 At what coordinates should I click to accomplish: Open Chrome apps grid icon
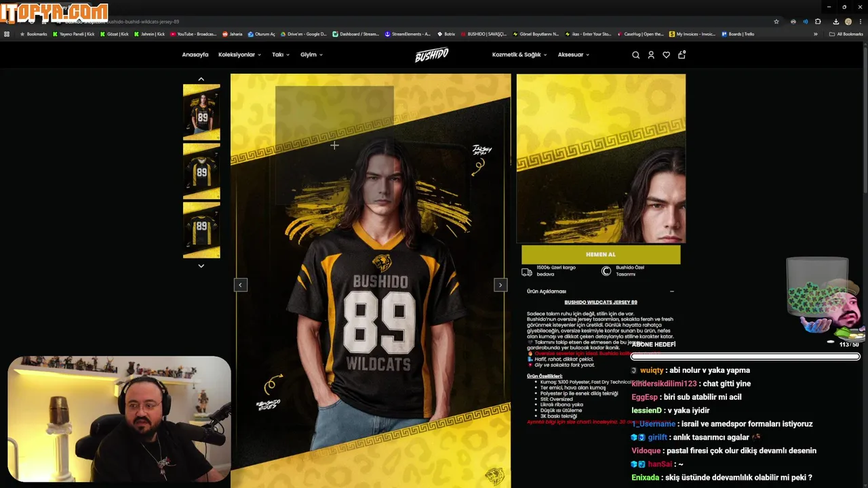(x=7, y=34)
